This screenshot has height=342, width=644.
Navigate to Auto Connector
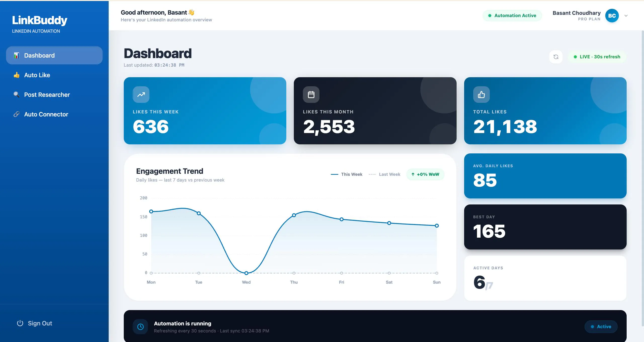54,114
